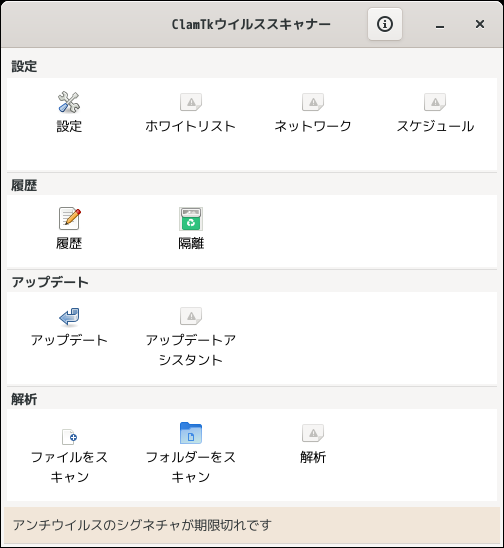Click the アップデート section heading
Screen dimensions: 504x548
50,282
